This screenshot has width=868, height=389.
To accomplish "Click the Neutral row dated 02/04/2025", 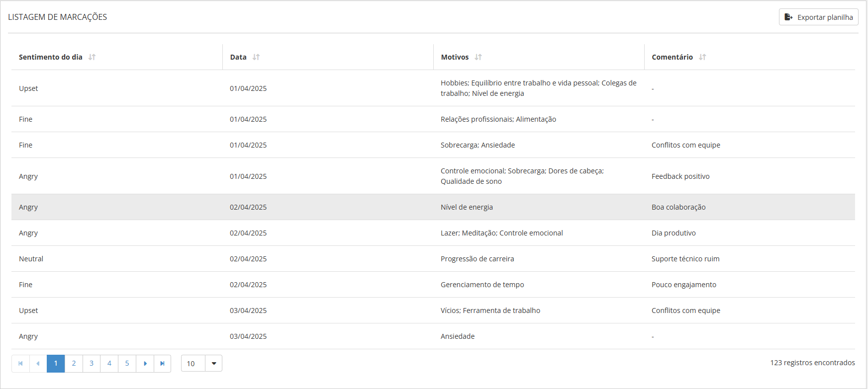I will (x=31, y=259).
